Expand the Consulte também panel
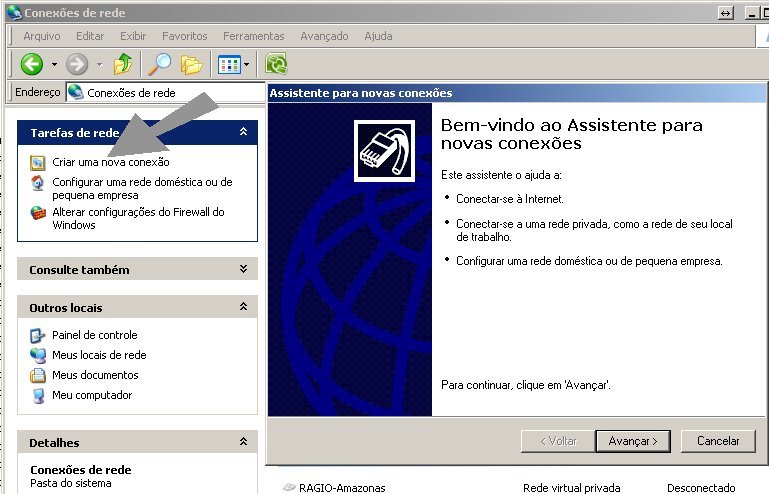Viewport: 769px width, 494px height. click(243, 269)
